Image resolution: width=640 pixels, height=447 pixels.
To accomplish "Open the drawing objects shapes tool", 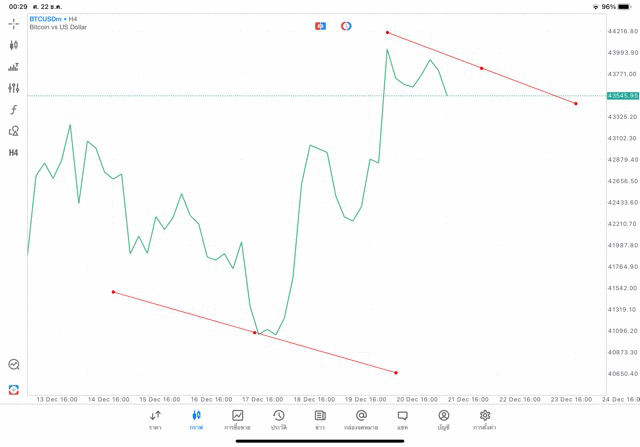I will click(x=14, y=131).
